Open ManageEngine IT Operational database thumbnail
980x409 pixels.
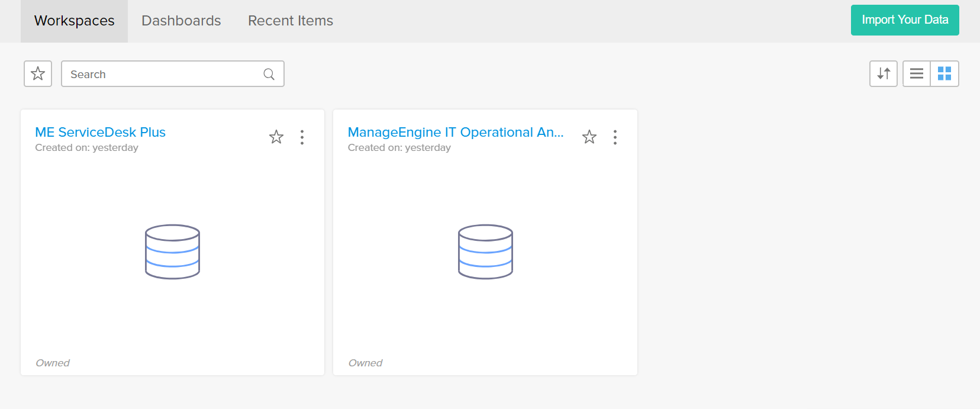pos(485,252)
